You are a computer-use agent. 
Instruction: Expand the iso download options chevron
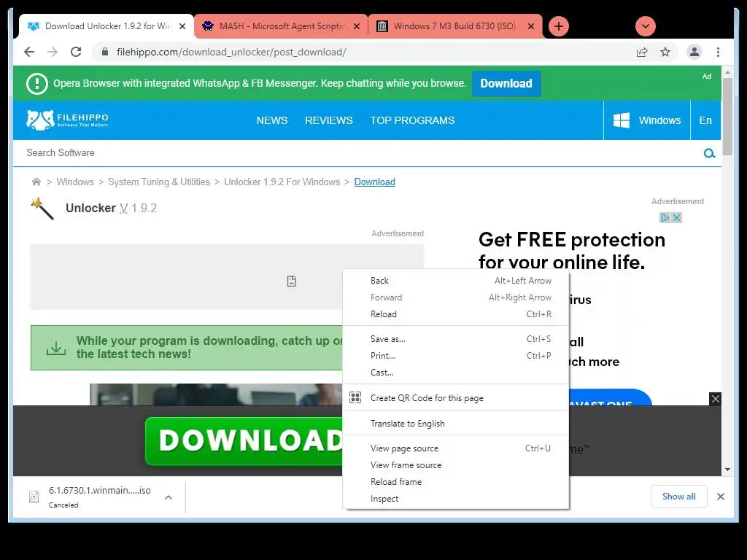(169, 497)
